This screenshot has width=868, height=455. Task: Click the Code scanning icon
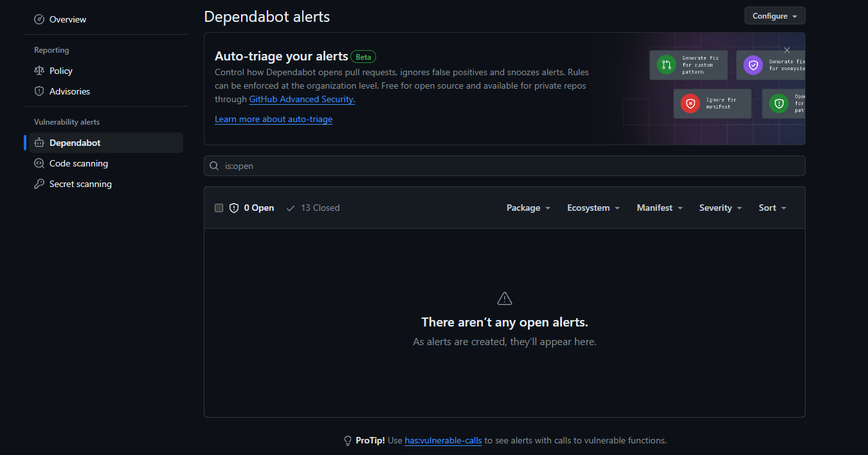pyautogui.click(x=39, y=163)
